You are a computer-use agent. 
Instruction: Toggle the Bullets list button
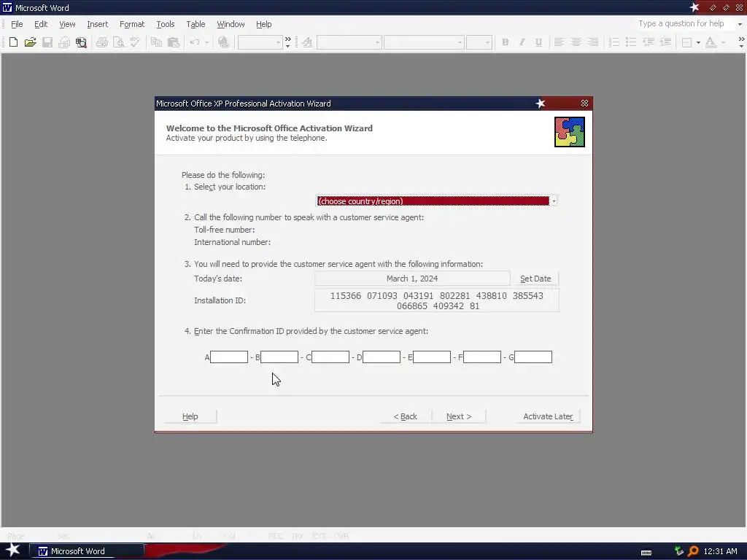tap(631, 42)
